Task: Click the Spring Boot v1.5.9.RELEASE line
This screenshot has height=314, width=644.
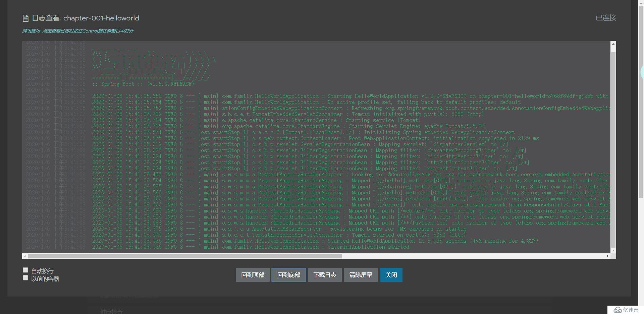Action: [143, 84]
